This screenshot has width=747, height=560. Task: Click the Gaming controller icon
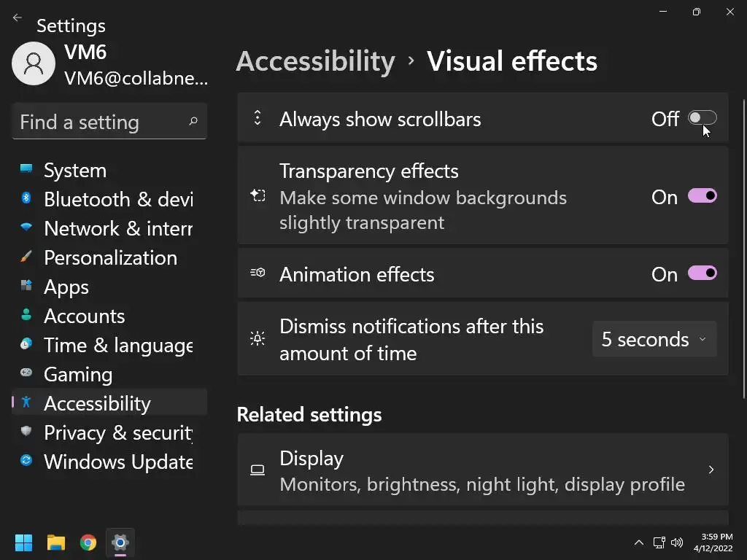pos(26,373)
